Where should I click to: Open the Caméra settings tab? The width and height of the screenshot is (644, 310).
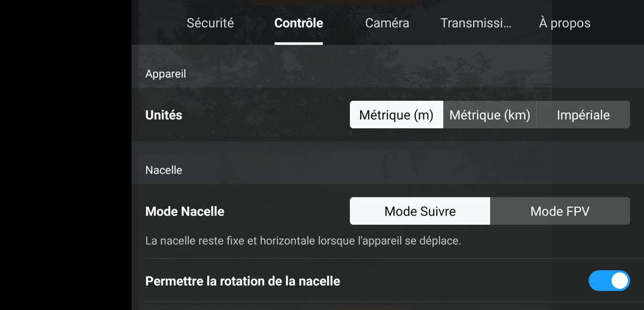(x=387, y=23)
